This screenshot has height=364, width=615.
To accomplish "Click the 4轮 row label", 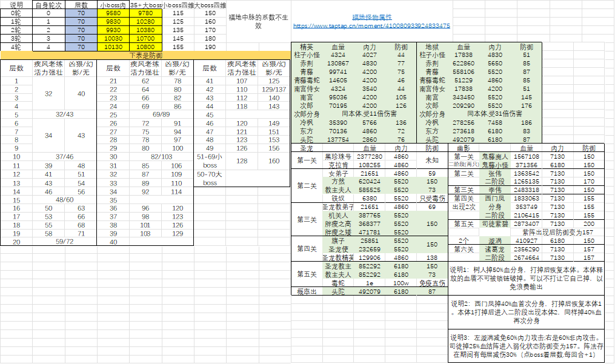I will (x=16, y=47).
